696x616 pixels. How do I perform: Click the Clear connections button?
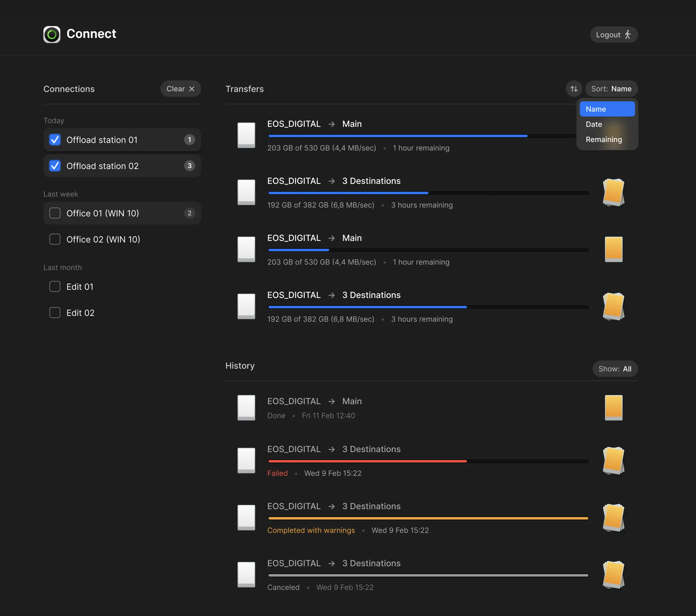click(x=181, y=89)
